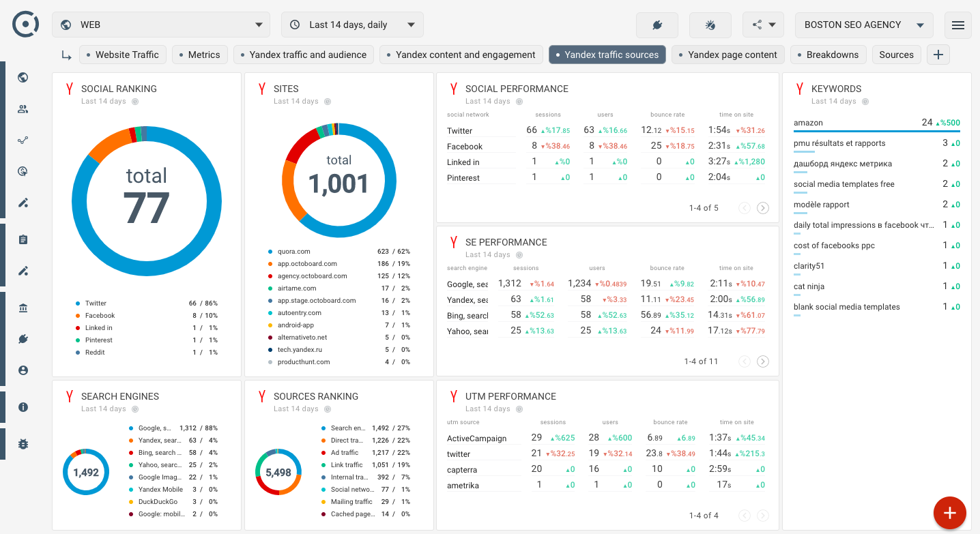Click the Twitter legend entry in Social Ranking
The image size is (980, 534).
tap(146, 303)
